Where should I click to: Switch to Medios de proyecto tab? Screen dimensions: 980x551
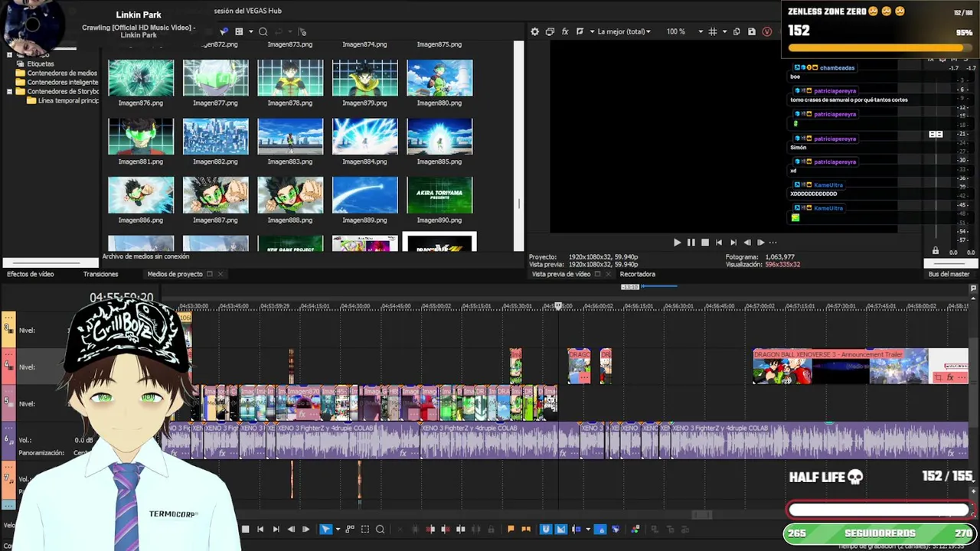(175, 274)
